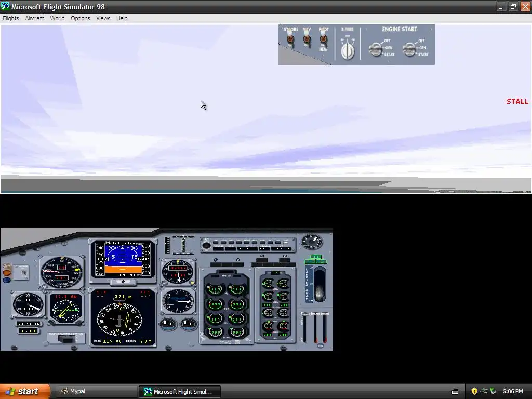This screenshot has width=532, height=399.
Task: Click the taskbar clock showing 6:06 PM
Action: point(512,391)
